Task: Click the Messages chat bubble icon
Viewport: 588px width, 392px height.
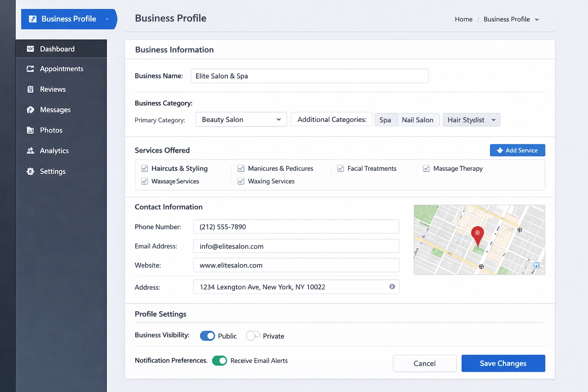Action: pyautogui.click(x=30, y=110)
